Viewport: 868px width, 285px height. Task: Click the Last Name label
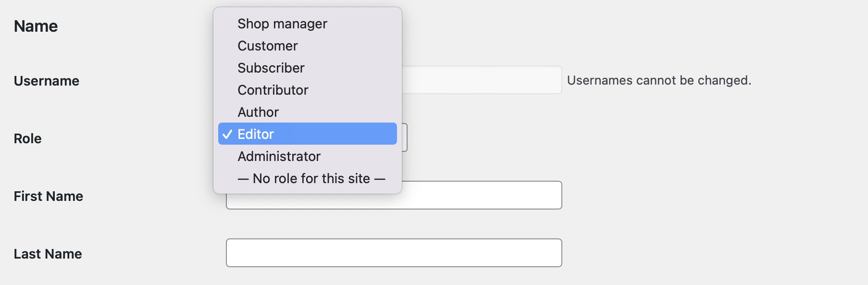48,254
